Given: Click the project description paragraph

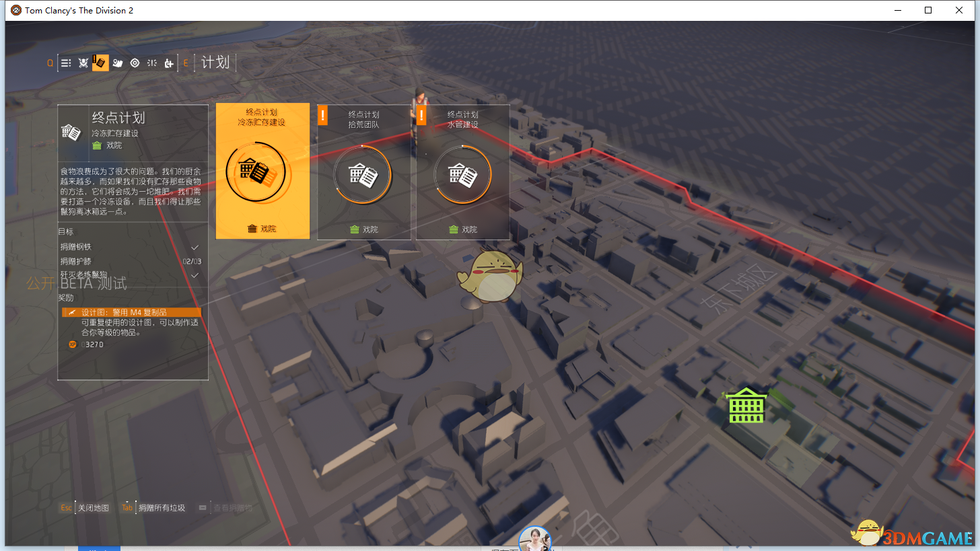Looking at the screenshot, I should coord(131,192).
